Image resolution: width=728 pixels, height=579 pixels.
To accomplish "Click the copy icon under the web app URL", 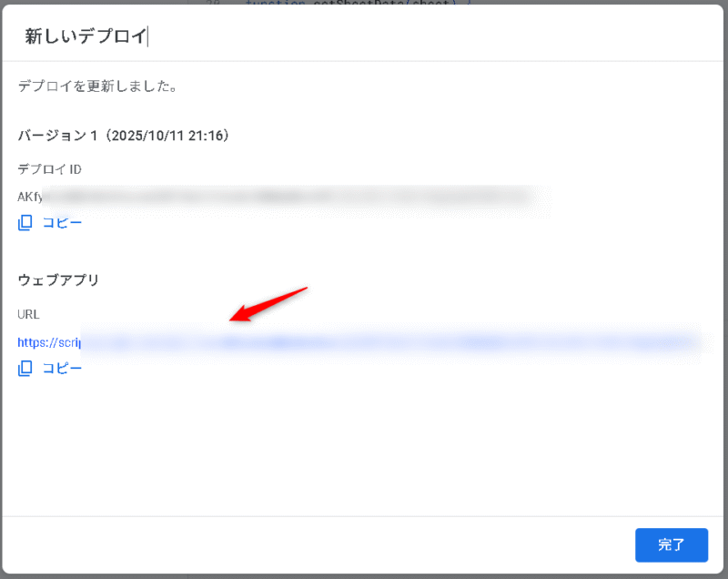I will (25, 368).
